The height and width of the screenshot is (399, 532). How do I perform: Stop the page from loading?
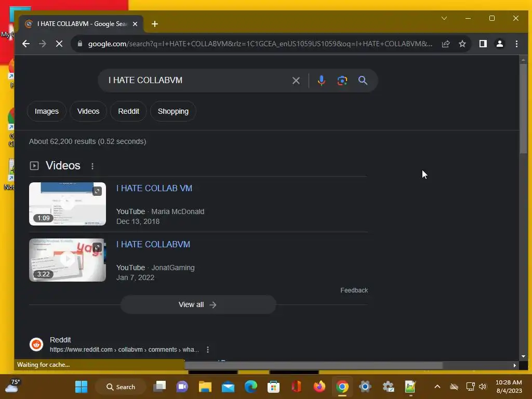coord(59,44)
